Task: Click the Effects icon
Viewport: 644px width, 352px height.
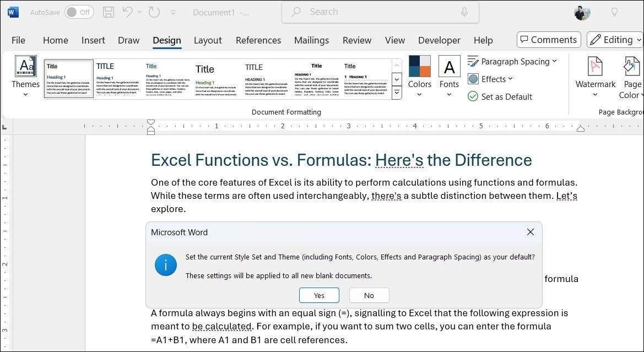Action: [473, 79]
